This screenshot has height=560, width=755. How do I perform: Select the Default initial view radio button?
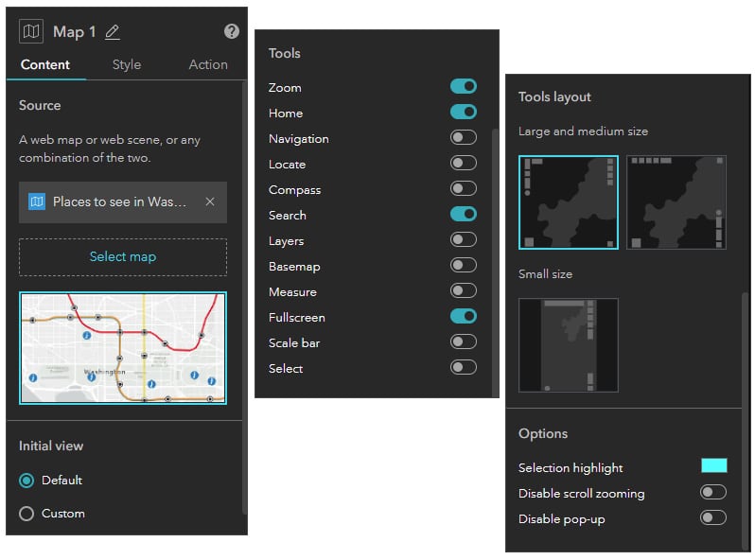tap(26, 481)
